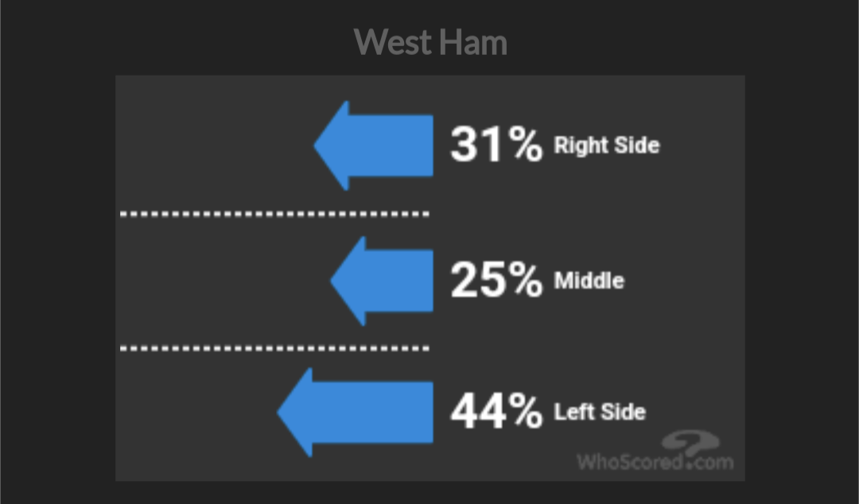Viewport: 859px width, 504px height.
Task: Click the West Ham team title
Action: tap(430, 42)
